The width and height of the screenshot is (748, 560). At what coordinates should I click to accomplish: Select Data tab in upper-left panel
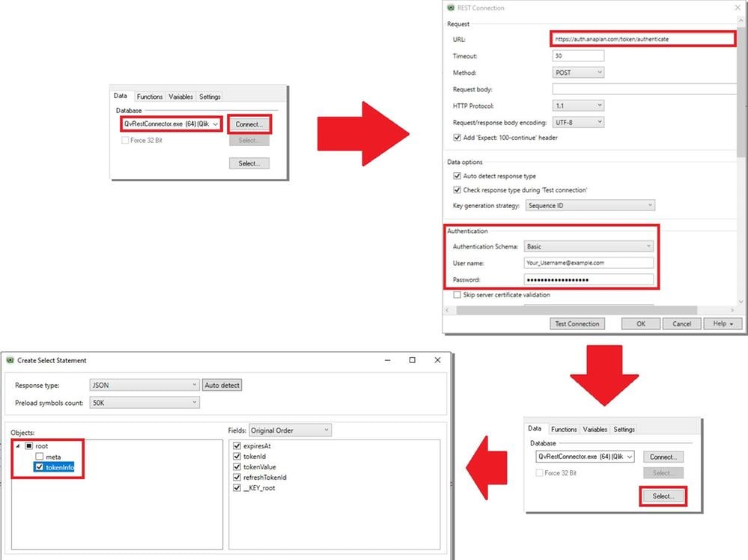pyautogui.click(x=121, y=95)
